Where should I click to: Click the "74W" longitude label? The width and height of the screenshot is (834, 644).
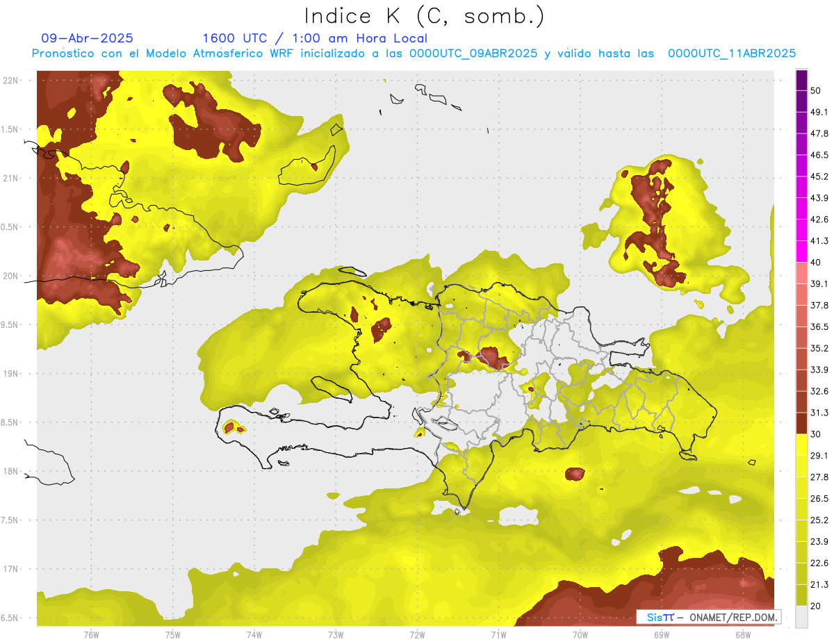(254, 634)
